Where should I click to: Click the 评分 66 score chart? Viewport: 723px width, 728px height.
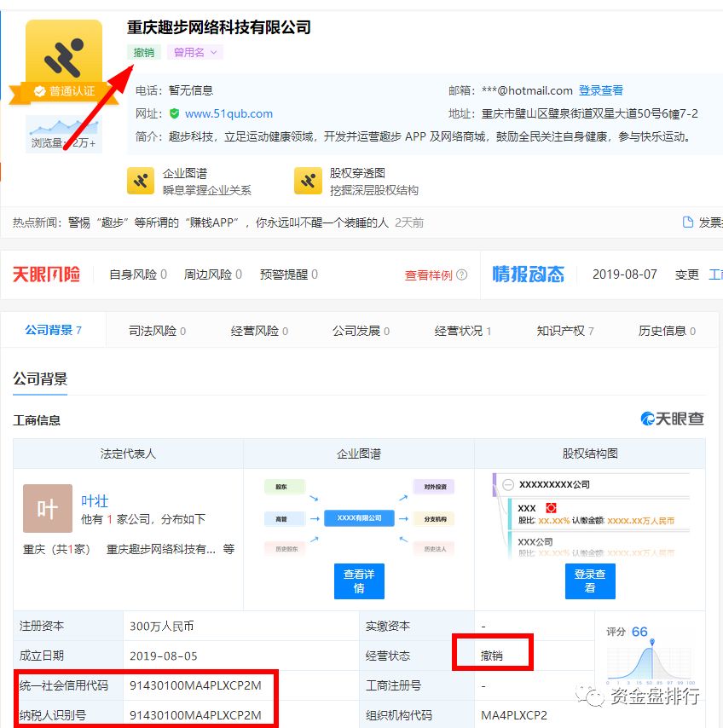650,655
